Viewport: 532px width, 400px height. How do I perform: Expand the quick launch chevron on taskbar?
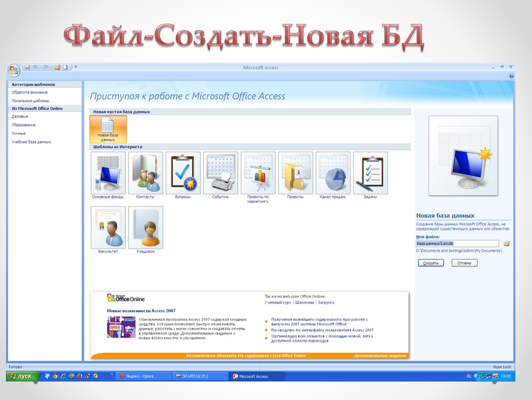pos(111,375)
